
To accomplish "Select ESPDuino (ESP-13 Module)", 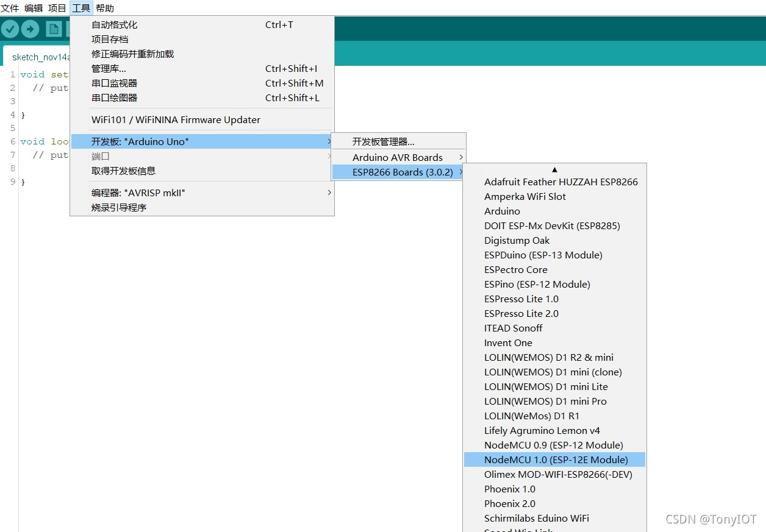I will [x=554, y=255].
